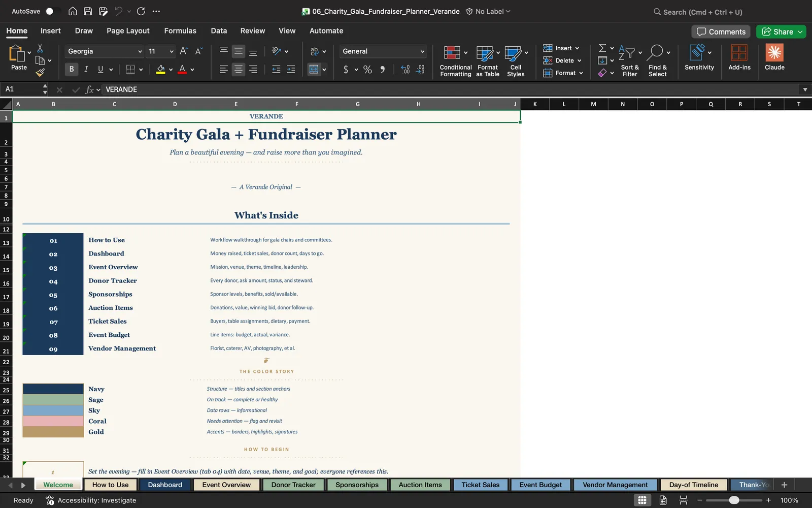The image size is (812, 508).
Task: Apply italic formatting
Action: [86, 69]
